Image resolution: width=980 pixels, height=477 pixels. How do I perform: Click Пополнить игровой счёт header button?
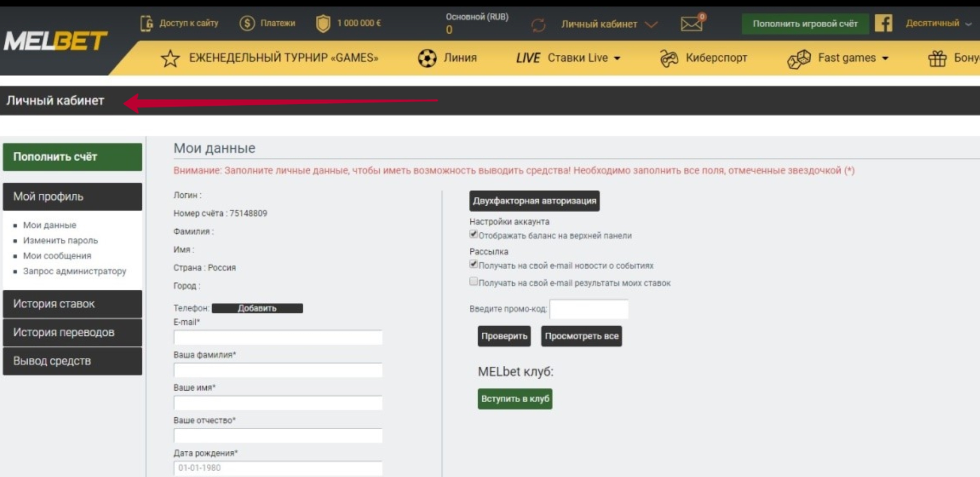805,24
